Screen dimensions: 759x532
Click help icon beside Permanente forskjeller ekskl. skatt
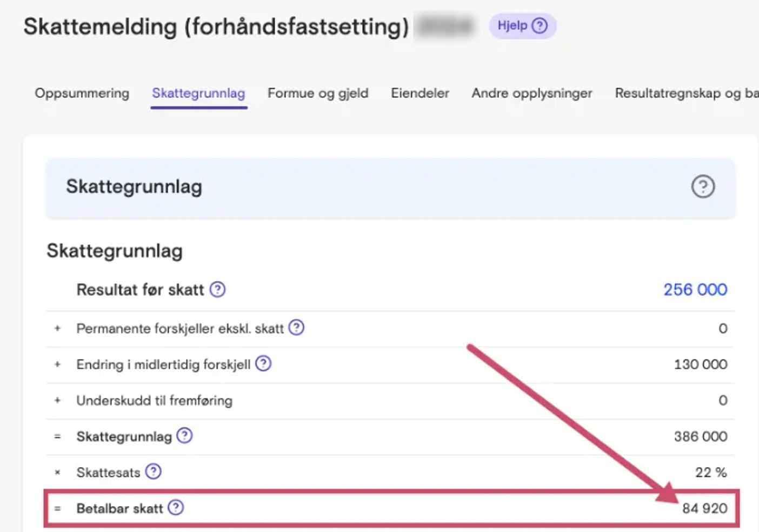click(296, 328)
